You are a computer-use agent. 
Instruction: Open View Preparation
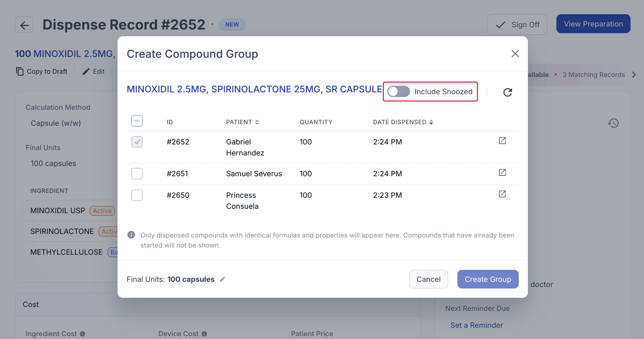click(593, 24)
